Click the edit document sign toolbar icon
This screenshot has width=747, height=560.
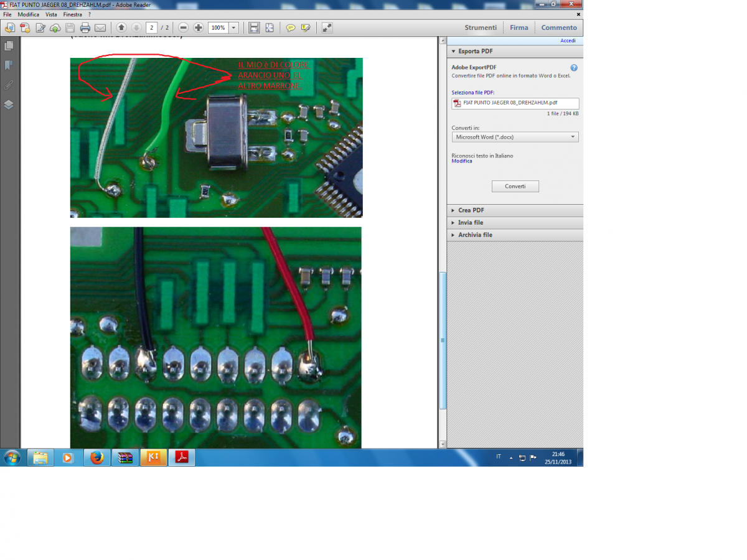tap(40, 27)
